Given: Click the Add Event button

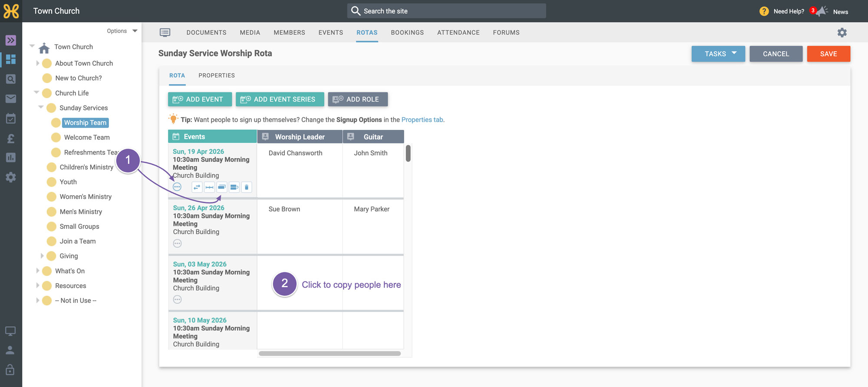Looking at the screenshot, I should tap(200, 99).
